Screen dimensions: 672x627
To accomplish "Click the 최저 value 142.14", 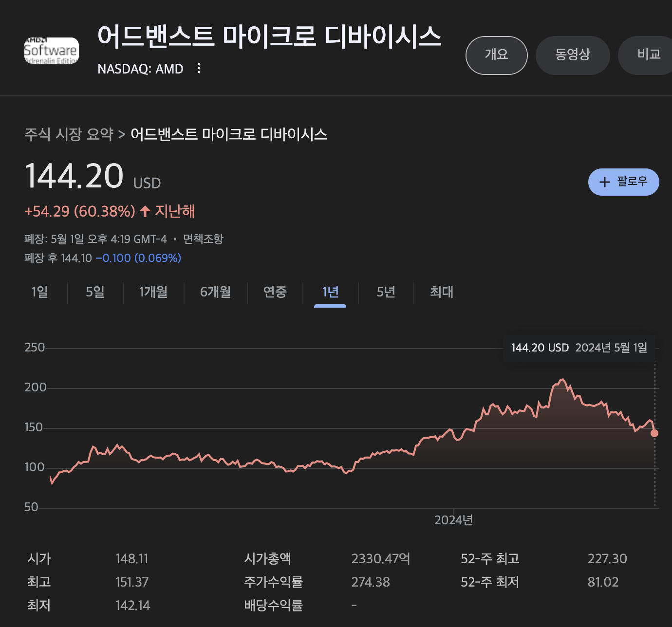I will (132, 606).
